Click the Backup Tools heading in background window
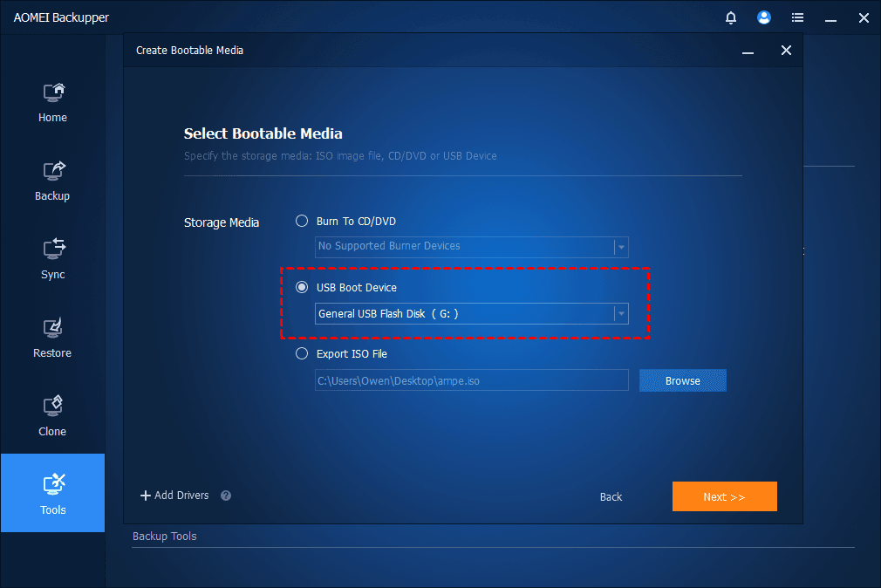This screenshot has width=881, height=588. [x=165, y=537]
